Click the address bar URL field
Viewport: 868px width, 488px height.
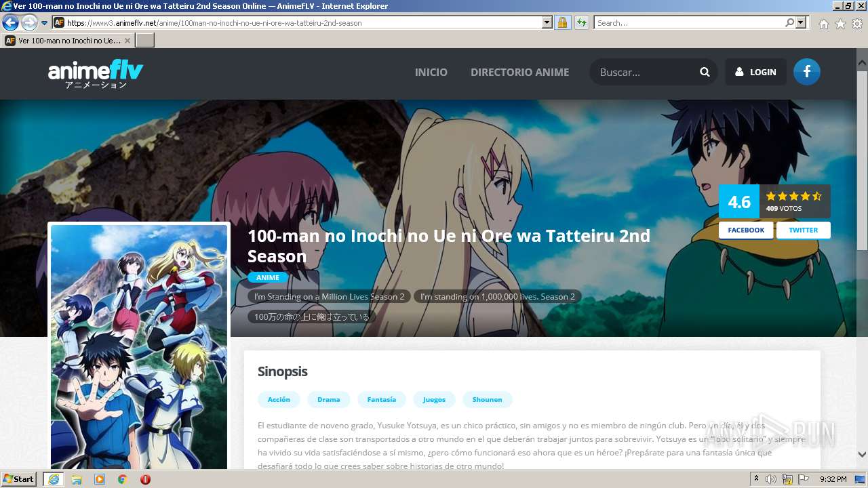pos(302,23)
